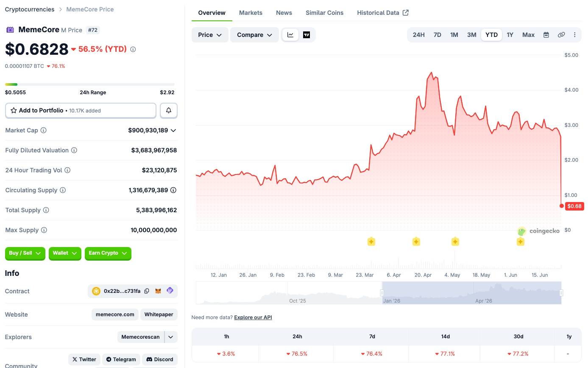Click the yellow event marker near 23. Mar
Viewport: 588px width, 368px height.
371,242
